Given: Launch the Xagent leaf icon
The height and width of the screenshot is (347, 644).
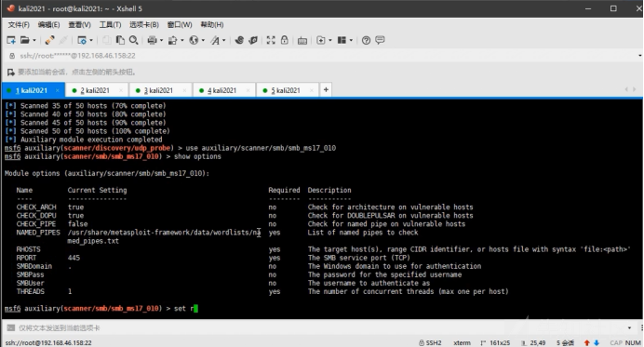Looking at the screenshot, I should pos(253,40).
